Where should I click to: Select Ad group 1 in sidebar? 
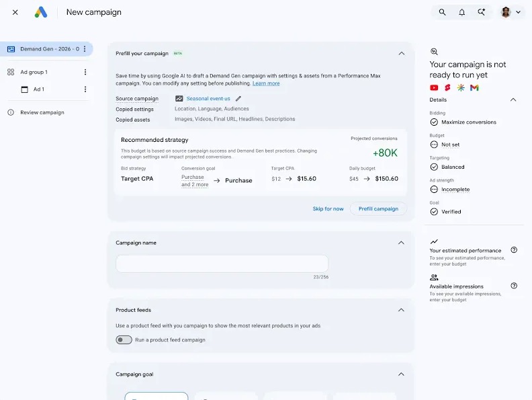34,72
